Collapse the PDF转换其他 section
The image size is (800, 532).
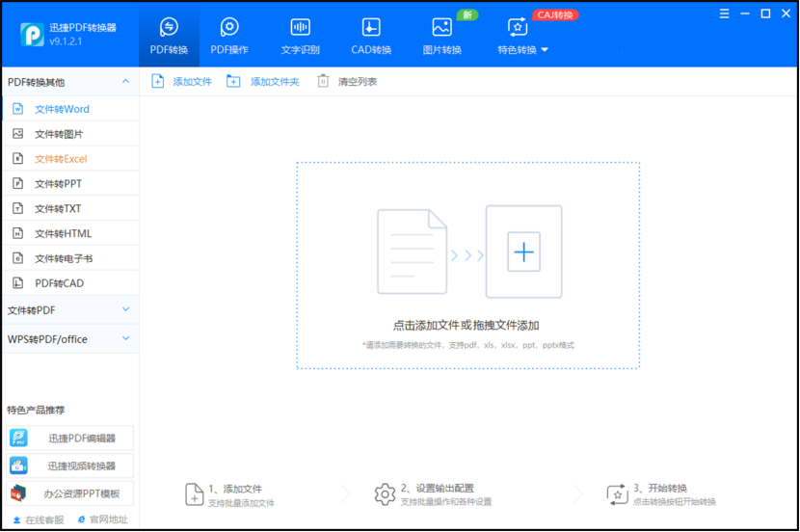(x=125, y=82)
